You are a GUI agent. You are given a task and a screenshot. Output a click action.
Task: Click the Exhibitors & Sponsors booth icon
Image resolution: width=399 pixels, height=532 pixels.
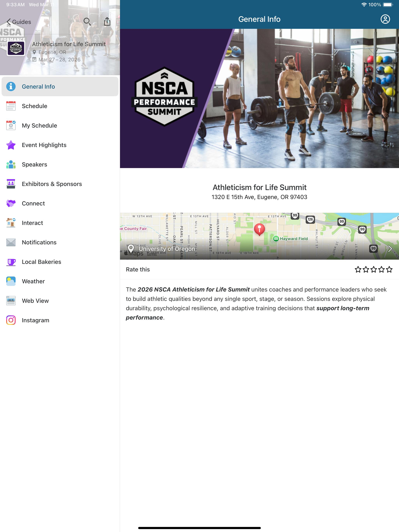click(11, 184)
